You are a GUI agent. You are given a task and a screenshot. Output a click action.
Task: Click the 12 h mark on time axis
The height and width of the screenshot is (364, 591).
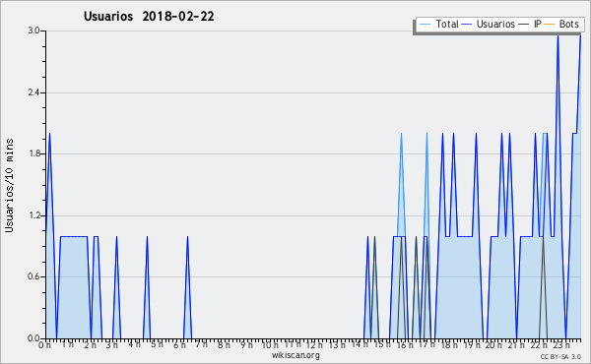[313, 345]
